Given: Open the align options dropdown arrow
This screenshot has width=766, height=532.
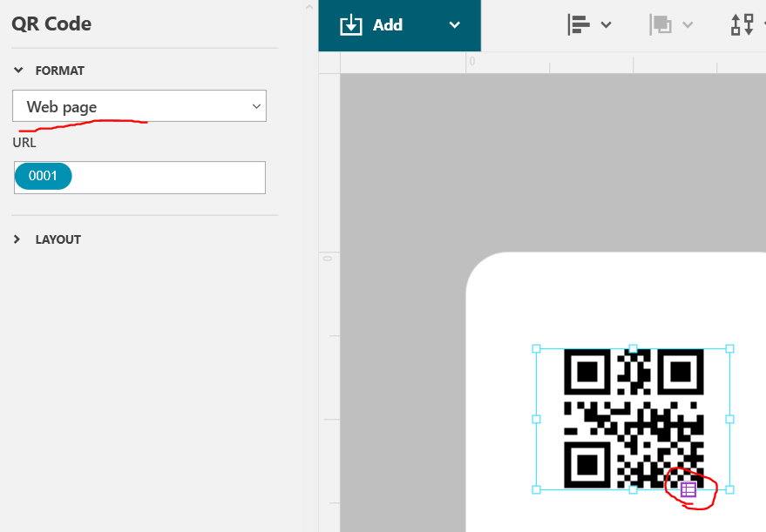Looking at the screenshot, I should coord(606,25).
